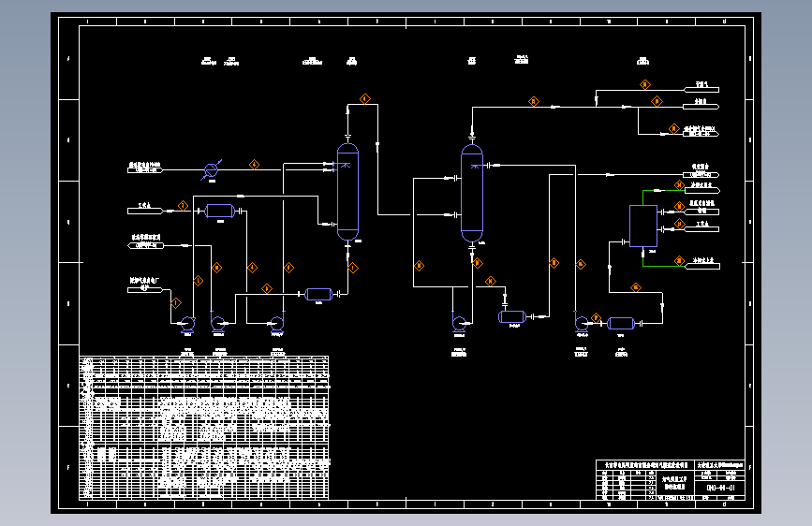
Task: Click the orange diamond between the last pump and exchanger
Action: pyautogui.click(x=596, y=317)
